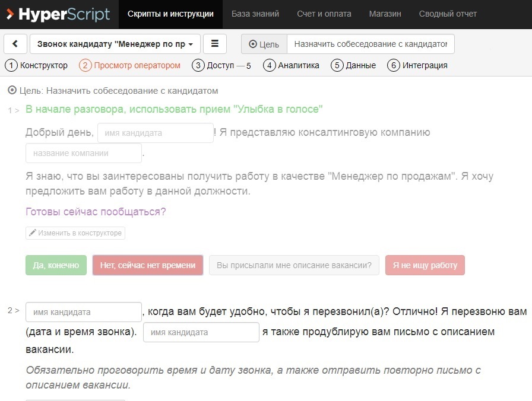Open the Скрипты и инструкции tab
This screenshot has height=401, width=532.
[170, 14]
